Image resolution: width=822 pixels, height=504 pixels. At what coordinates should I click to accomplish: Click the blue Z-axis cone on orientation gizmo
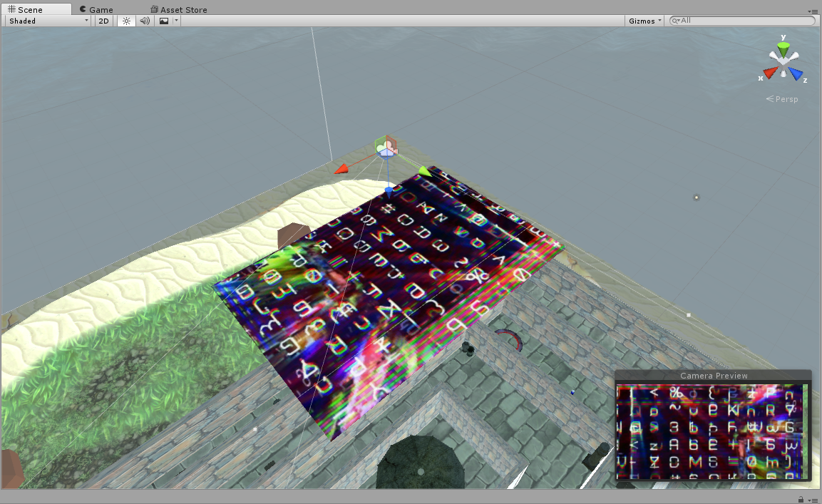tap(796, 73)
